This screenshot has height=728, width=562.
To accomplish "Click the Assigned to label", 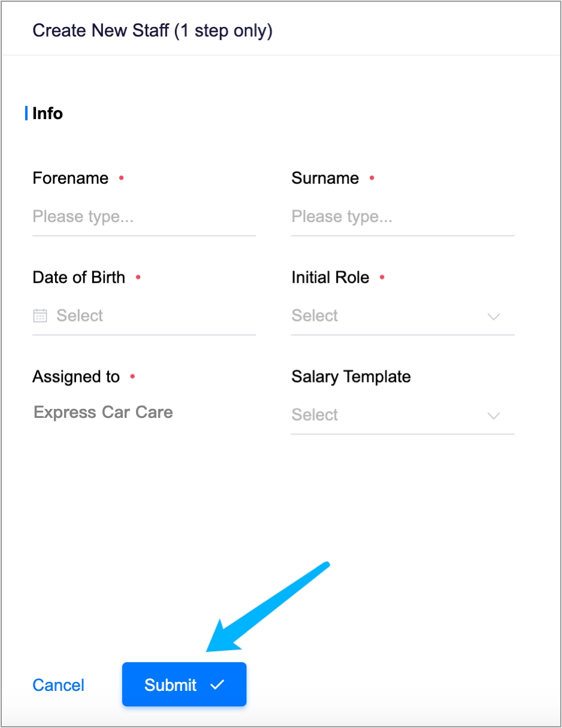I will [x=76, y=377].
